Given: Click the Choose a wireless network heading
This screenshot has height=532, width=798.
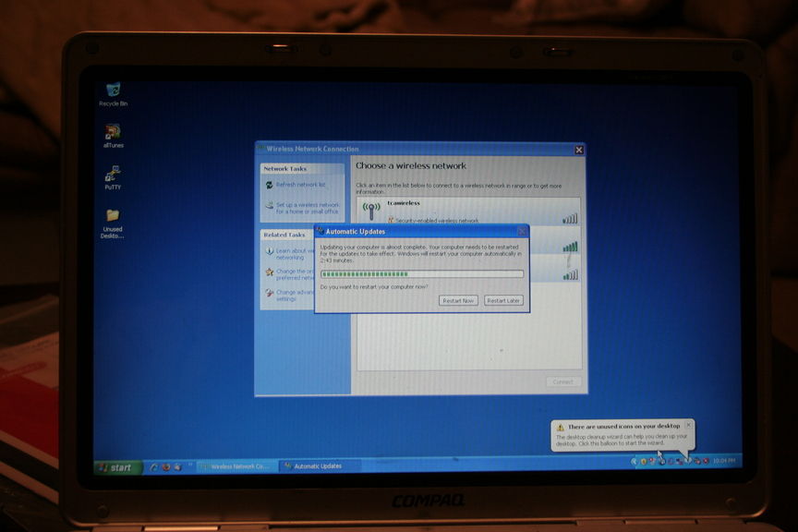Looking at the screenshot, I should (411, 166).
